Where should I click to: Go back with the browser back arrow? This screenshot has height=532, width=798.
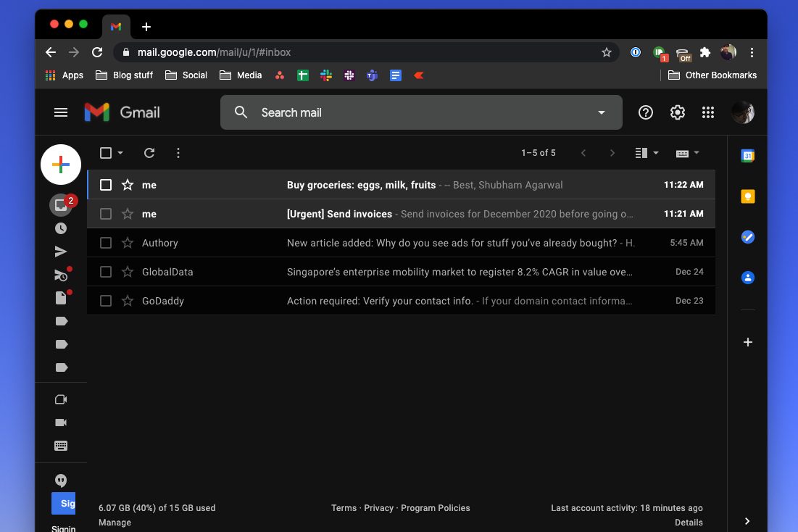[x=51, y=52]
